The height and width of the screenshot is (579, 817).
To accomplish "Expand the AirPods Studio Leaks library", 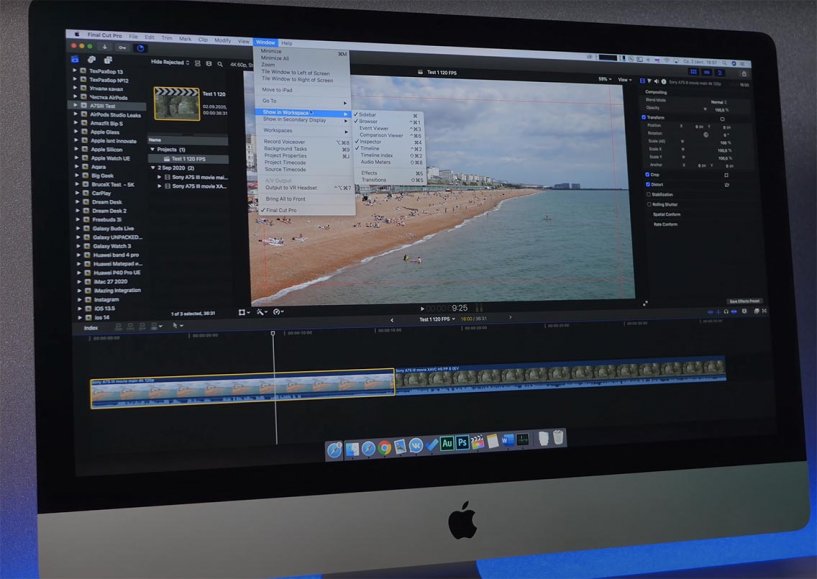I will (75, 114).
